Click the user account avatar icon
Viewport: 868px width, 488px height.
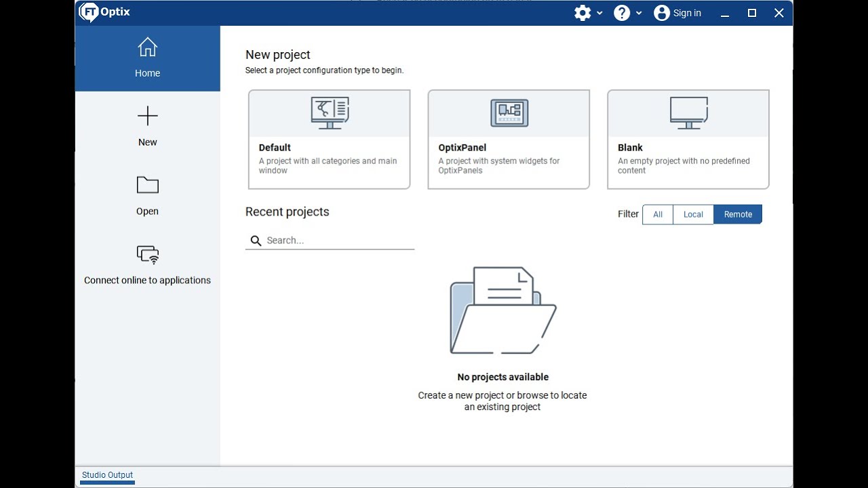[662, 13]
